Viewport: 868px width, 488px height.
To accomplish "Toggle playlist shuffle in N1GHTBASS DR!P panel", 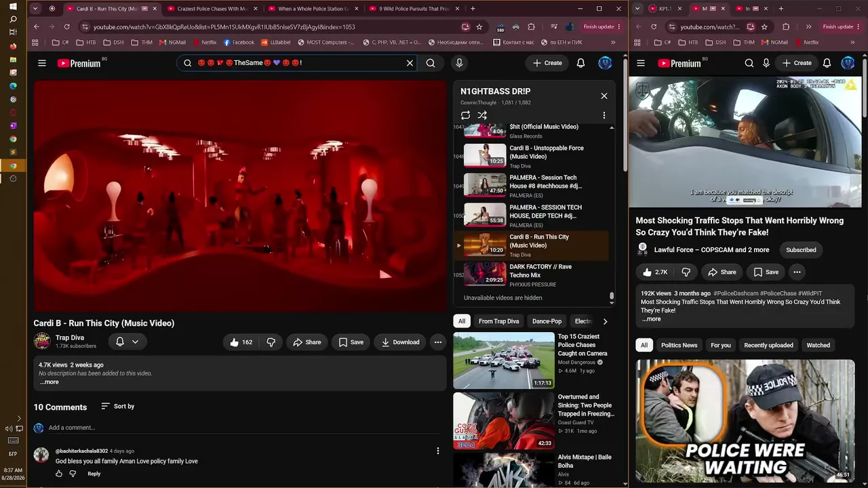I will click(482, 115).
